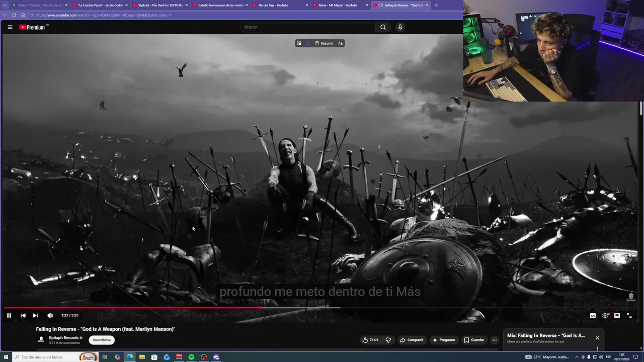
Task: Click the Resumir button in floating toolbar
Action: pyautogui.click(x=324, y=43)
